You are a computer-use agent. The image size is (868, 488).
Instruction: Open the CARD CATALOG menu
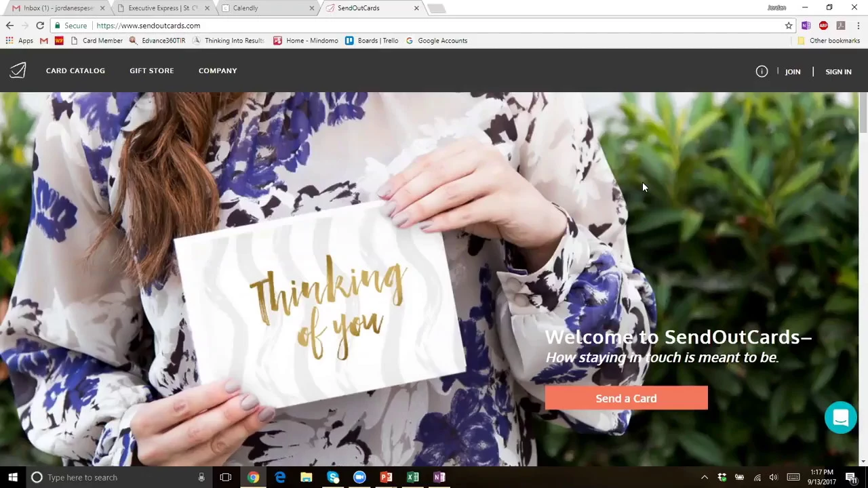coord(75,70)
